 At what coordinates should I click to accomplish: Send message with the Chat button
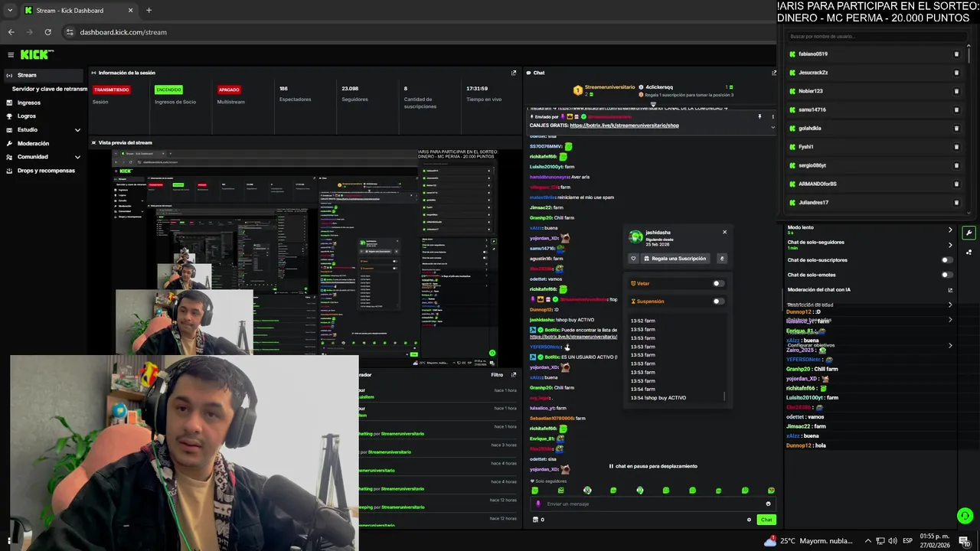[x=766, y=520]
